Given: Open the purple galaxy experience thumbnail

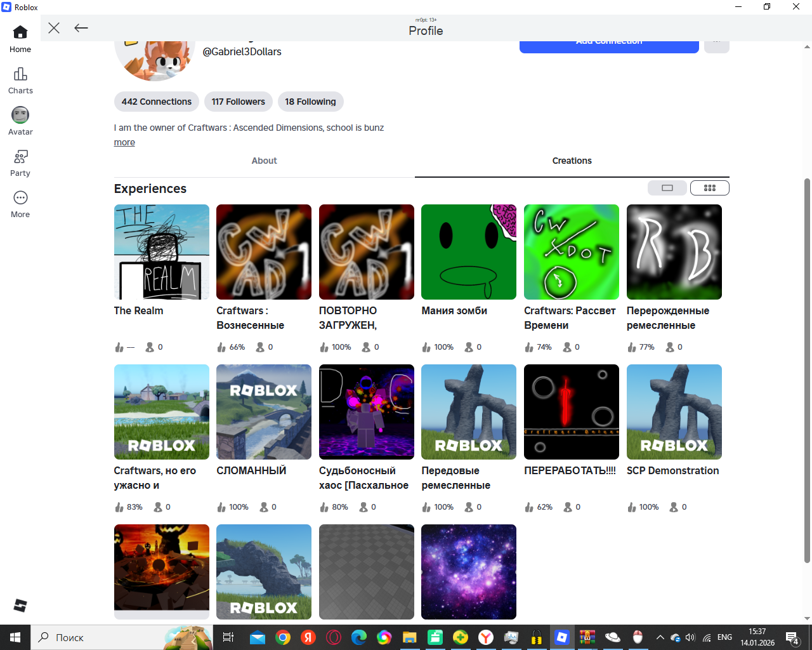Looking at the screenshot, I should pyautogui.click(x=469, y=572).
